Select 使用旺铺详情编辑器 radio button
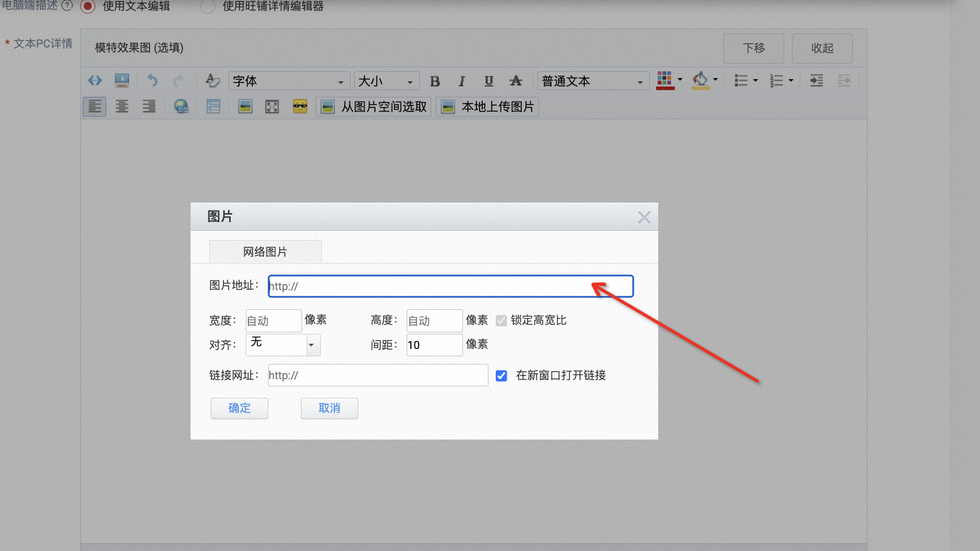Viewport: 980px width, 551px height. pyautogui.click(x=207, y=6)
